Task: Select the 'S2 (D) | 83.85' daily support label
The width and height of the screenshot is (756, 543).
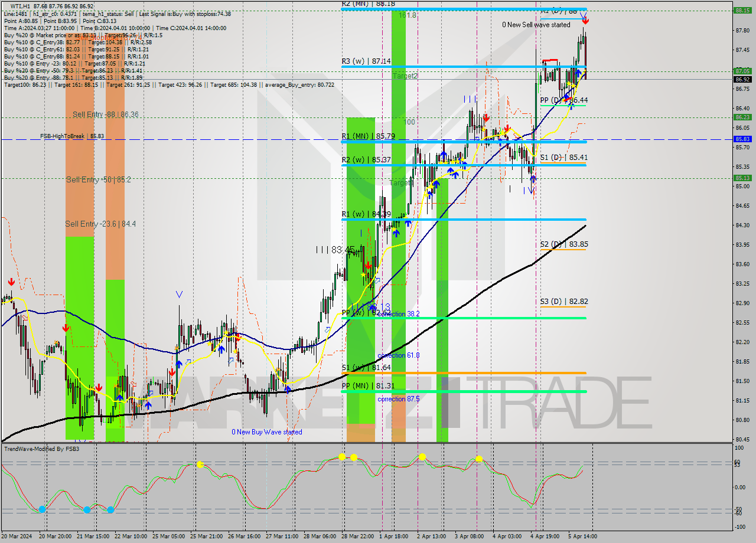Action: pos(564,244)
